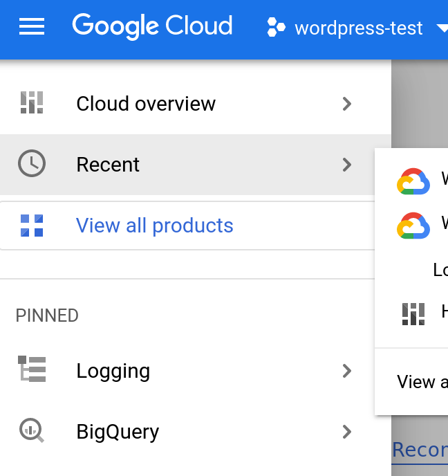Click the hamburger navigation menu icon
The image size is (448, 476).
[x=32, y=28]
